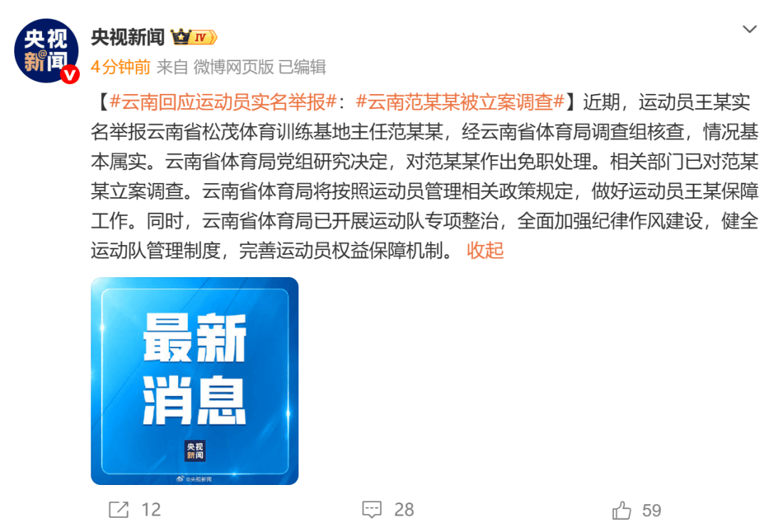Screen dimensions: 769x532
Task: Click the red V verified badge
Action: pyautogui.click(x=70, y=74)
